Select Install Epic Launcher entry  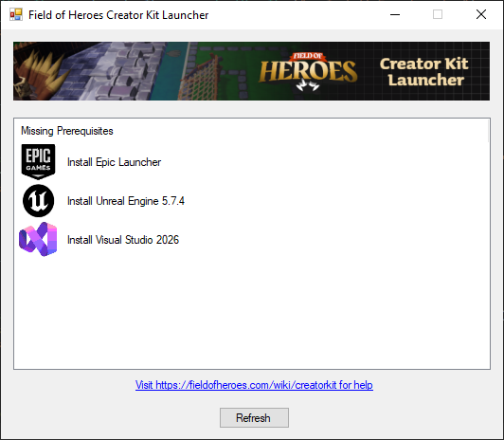tap(114, 162)
